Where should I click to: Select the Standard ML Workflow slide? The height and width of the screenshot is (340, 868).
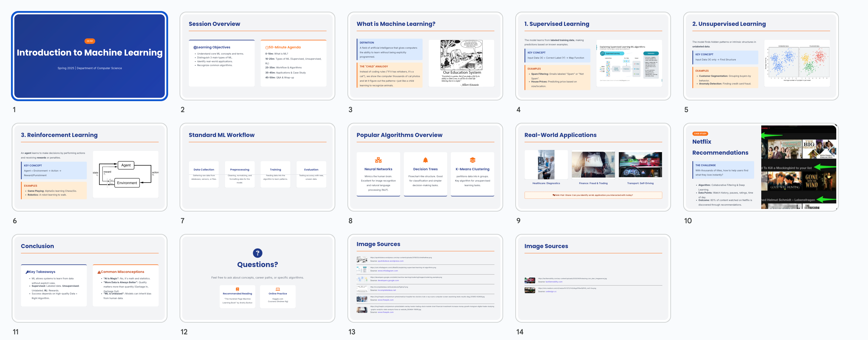pos(257,167)
